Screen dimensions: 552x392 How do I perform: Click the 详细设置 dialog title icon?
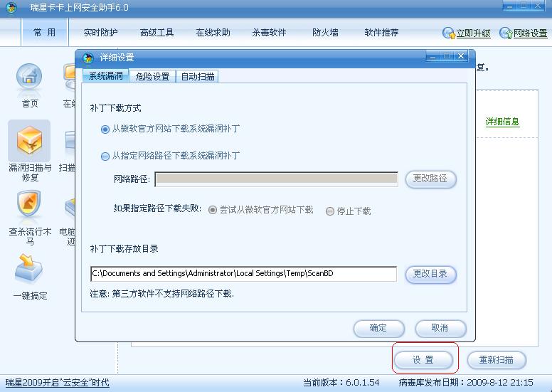88,58
